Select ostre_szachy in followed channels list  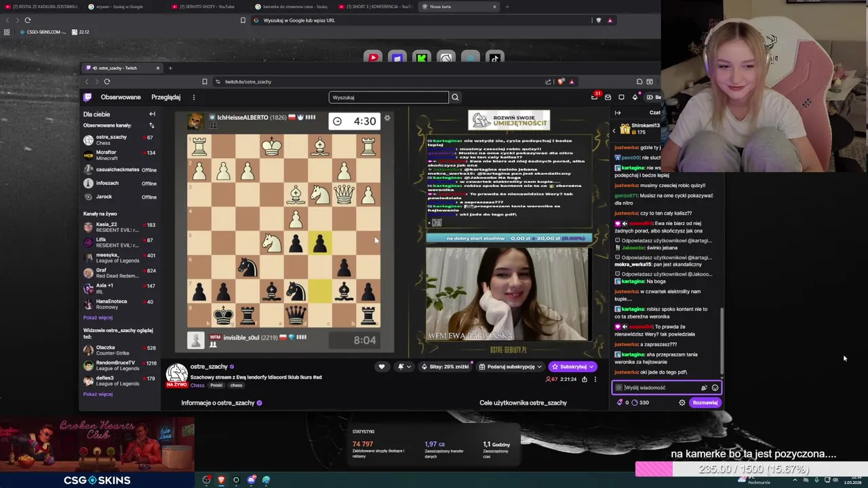tap(119, 140)
